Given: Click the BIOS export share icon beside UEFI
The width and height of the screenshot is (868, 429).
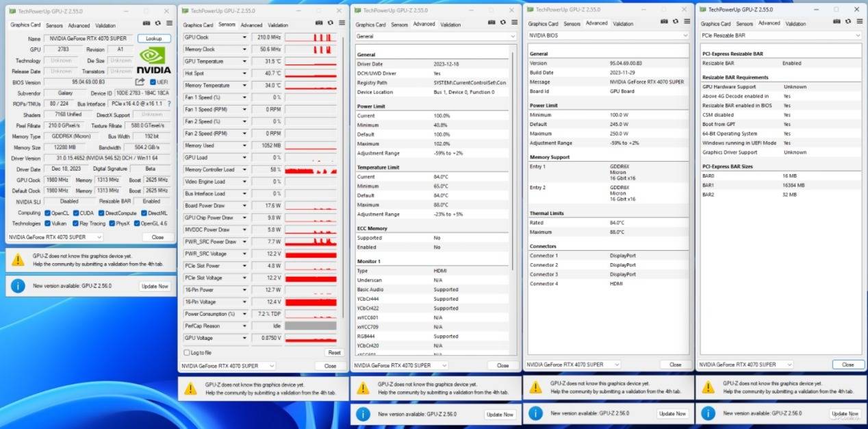Looking at the screenshot, I should pyautogui.click(x=140, y=82).
